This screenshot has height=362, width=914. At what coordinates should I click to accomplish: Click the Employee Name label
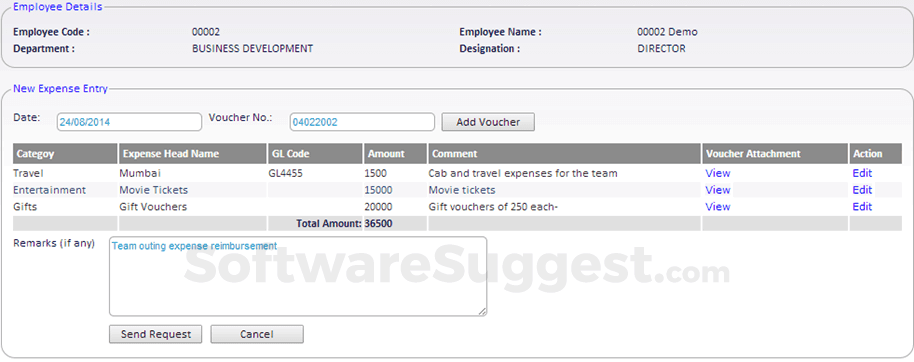click(500, 32)
